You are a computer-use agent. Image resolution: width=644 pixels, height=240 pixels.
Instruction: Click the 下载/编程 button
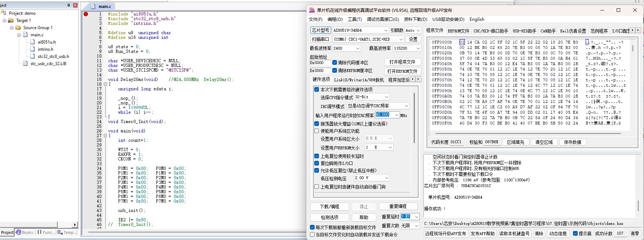pos(329,207)
